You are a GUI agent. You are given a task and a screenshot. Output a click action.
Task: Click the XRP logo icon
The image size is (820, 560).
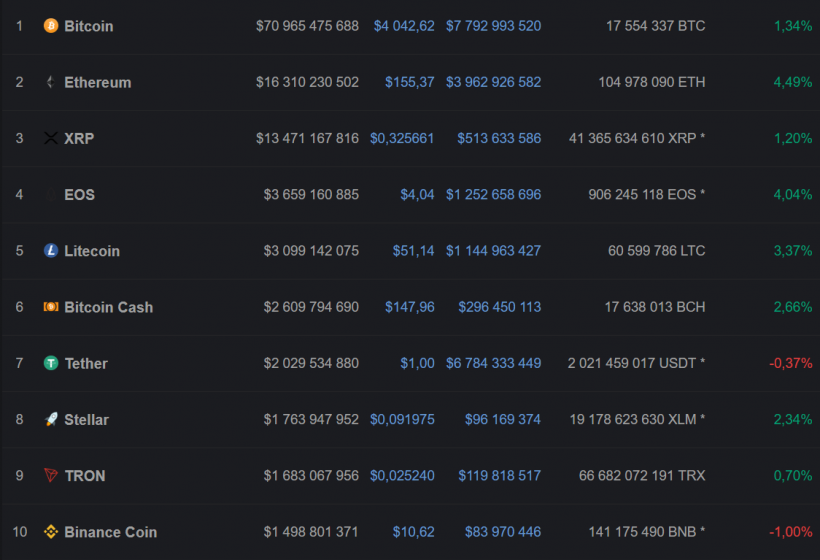51,138
